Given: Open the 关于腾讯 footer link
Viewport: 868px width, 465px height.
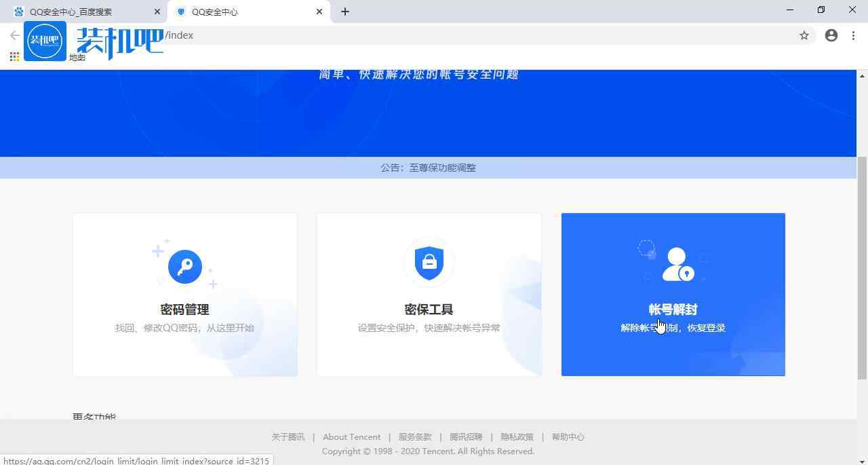Looking at the screenshot, I should (288, 437).
